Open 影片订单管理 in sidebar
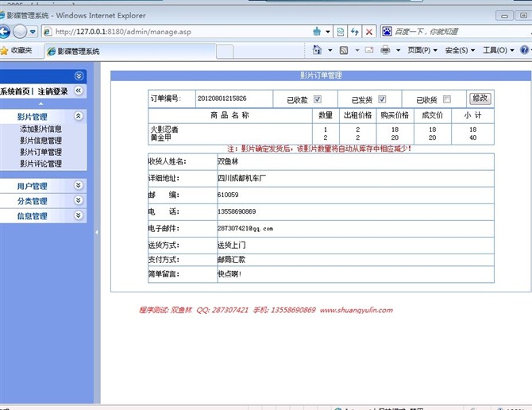Screen dimensions: 532x410 [x=40, y=152]
